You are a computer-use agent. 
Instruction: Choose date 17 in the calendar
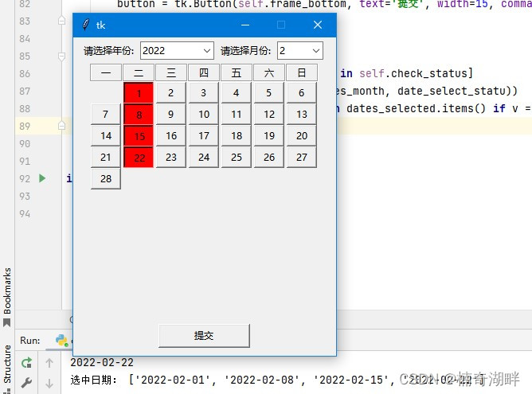click(x=204, y=136)
